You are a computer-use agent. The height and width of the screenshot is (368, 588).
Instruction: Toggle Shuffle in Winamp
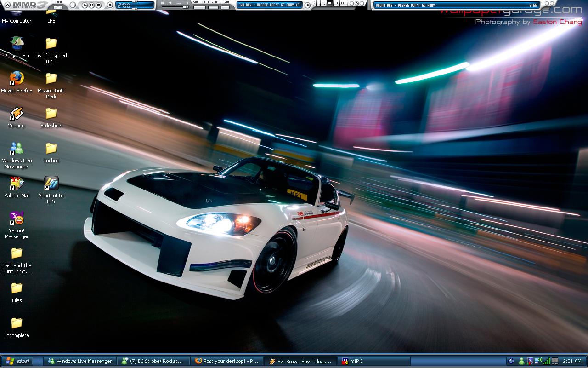point(199,7)
